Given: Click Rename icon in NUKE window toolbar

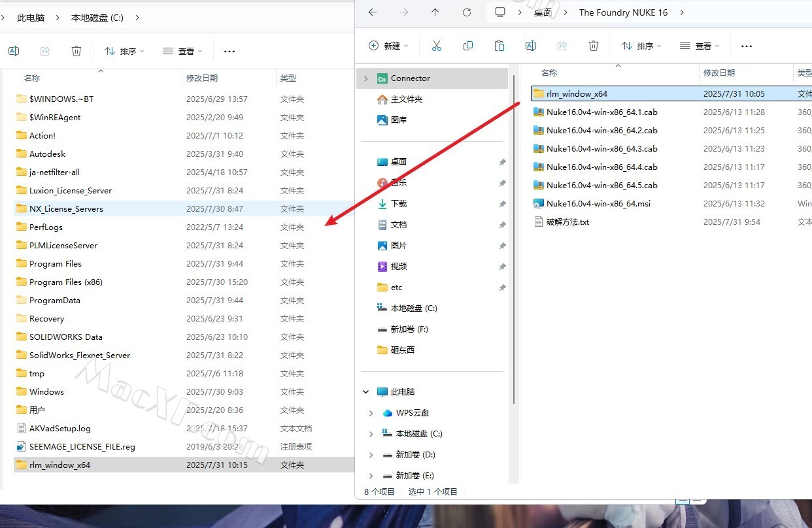Looking at the screenshot, I should click(531, 46).
